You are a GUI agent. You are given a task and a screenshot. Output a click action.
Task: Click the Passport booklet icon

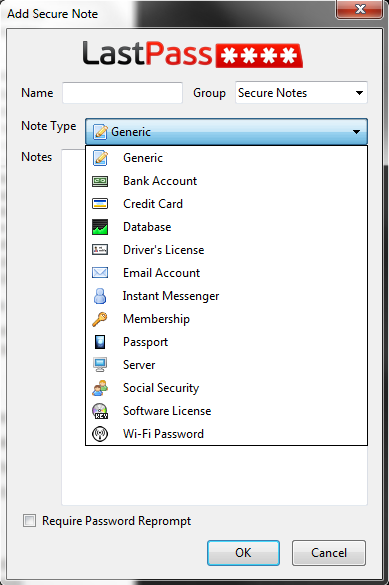100,342
